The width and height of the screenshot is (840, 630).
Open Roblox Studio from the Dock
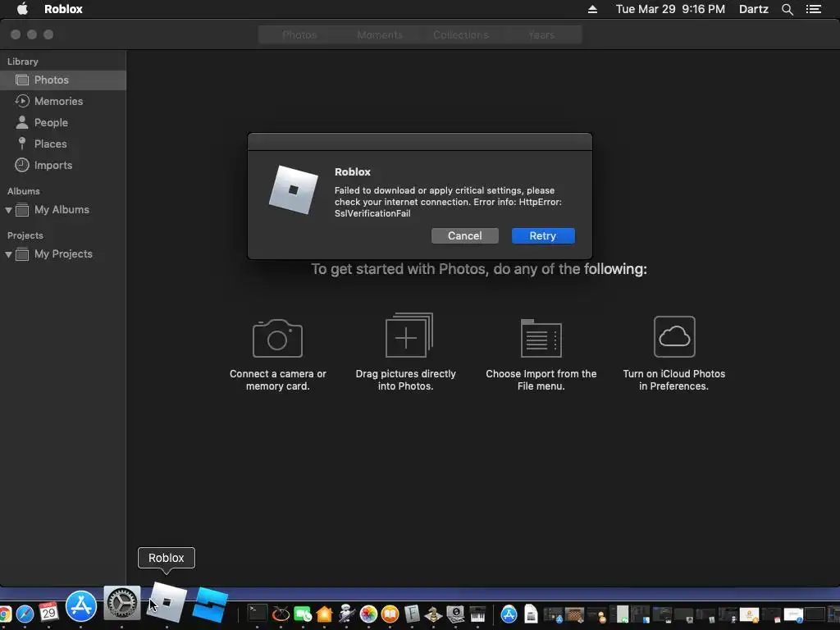coord(210,605)
